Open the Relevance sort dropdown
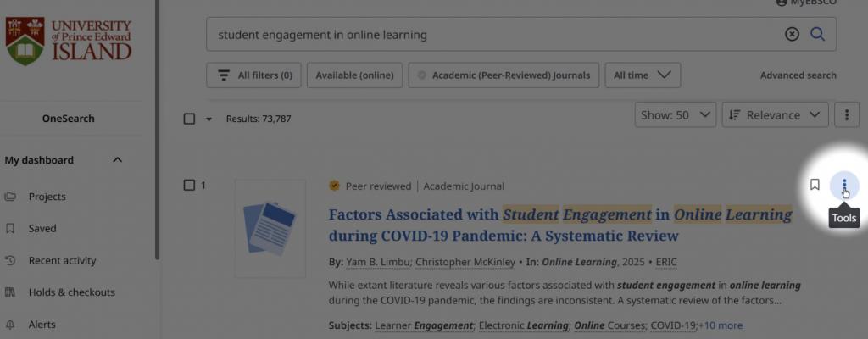The width and height of the screenshot is (868, 339). (x=775, y=115)
